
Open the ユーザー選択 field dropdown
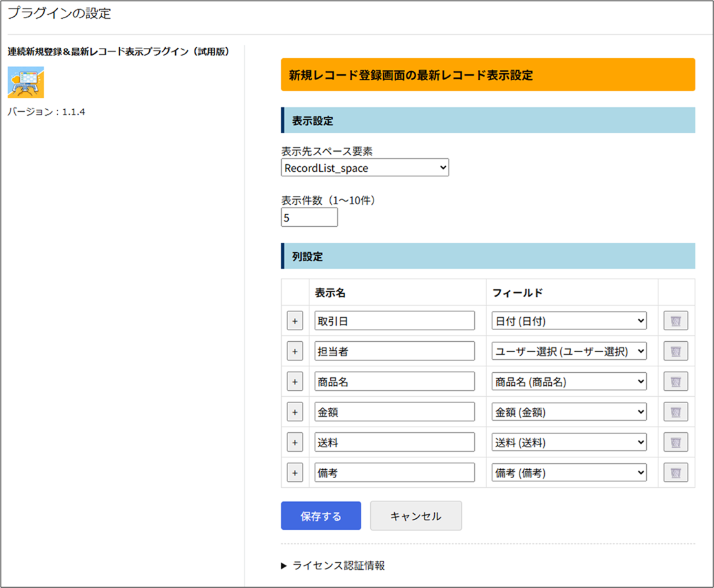point(569,351)
